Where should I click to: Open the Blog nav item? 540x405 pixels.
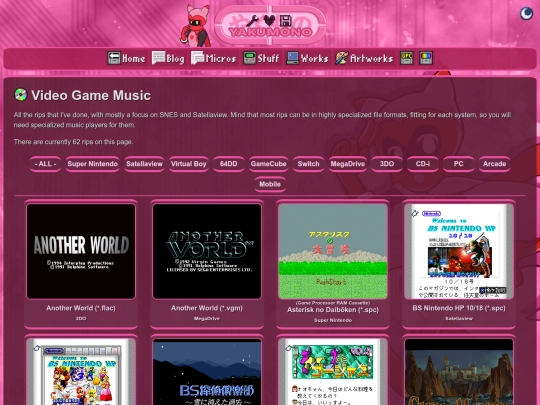coord(168,58)
